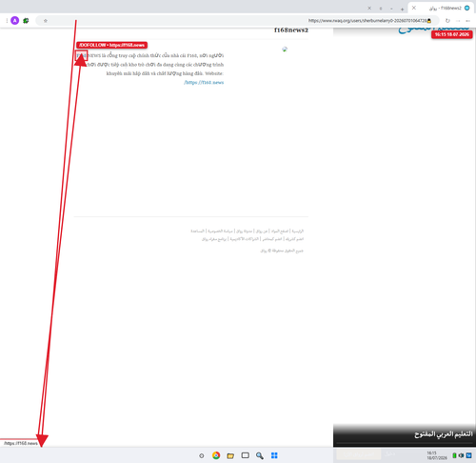Open the Chrome three-dot menu
This screenshot has height=463, width=476.
7,21
